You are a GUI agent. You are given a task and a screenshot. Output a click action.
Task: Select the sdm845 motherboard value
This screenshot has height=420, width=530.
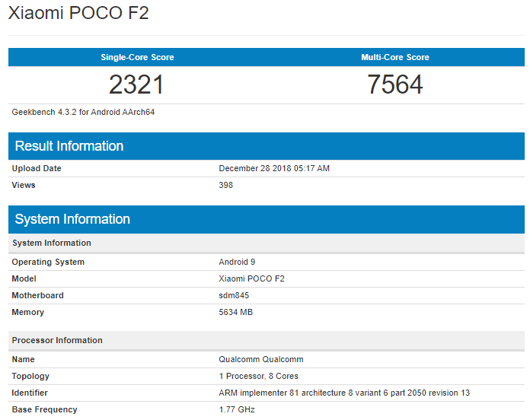(234, 295)
